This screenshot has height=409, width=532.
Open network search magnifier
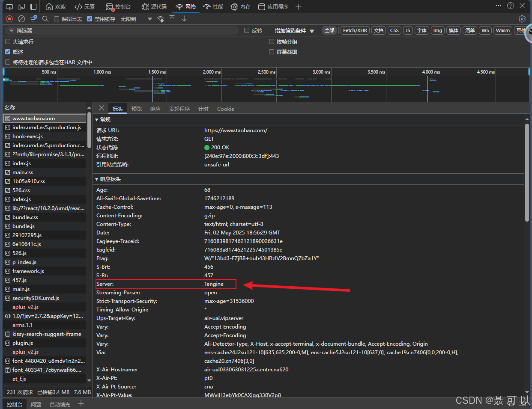coord(45,19)
